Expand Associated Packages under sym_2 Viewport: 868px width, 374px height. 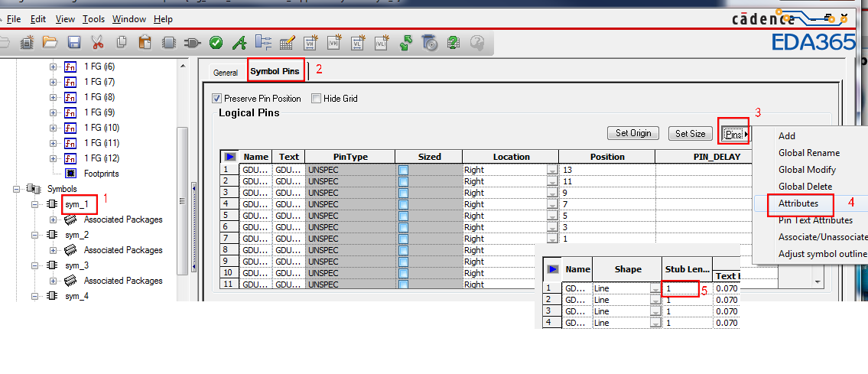53,250
